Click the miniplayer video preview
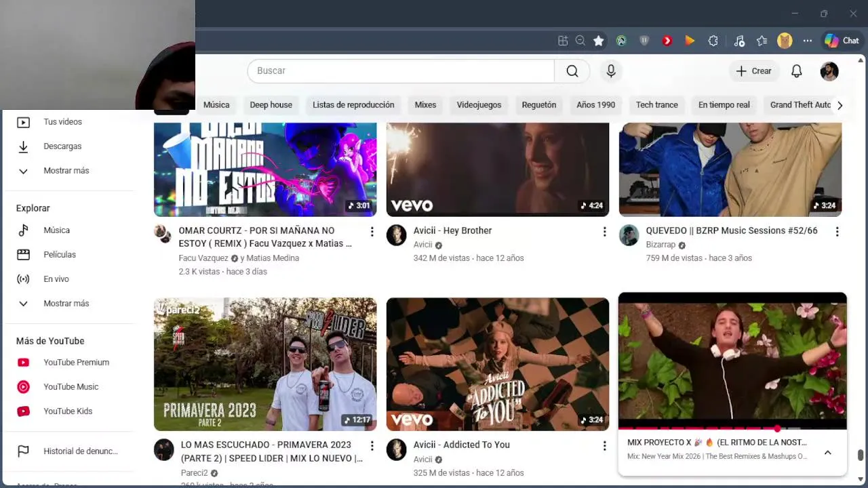 732,359
